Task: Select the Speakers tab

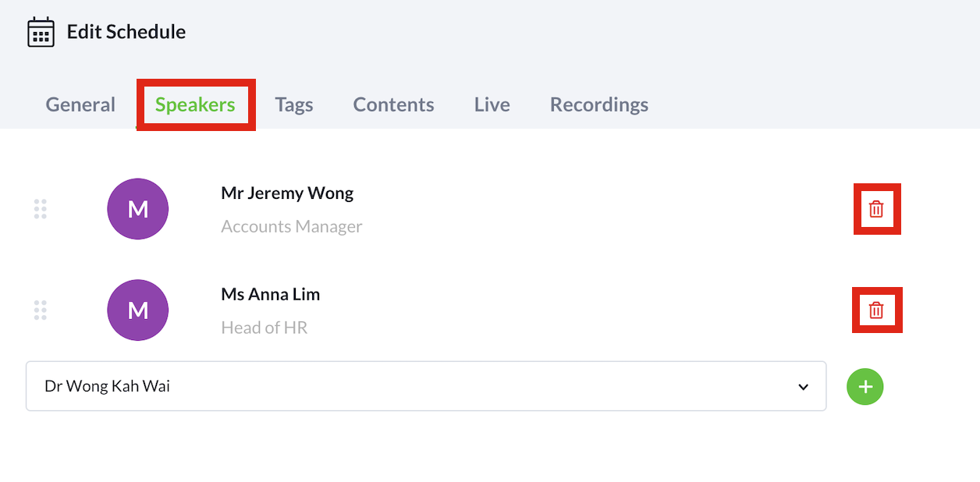Action: (195, 105)
